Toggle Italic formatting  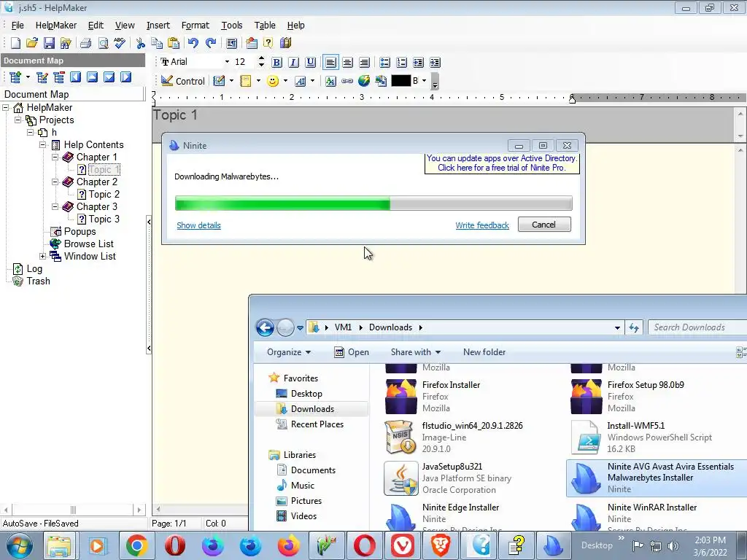pyautogui.click(x=293, y=63)
